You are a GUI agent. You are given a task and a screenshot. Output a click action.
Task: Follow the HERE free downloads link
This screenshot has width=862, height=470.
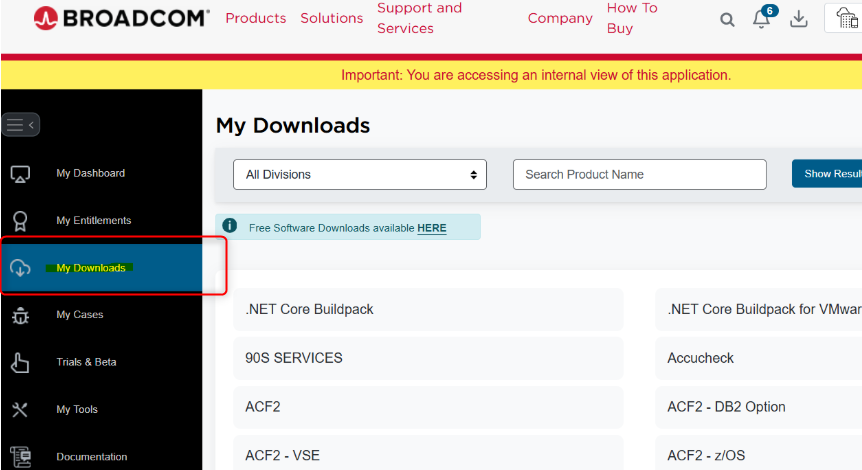point(432,228)
